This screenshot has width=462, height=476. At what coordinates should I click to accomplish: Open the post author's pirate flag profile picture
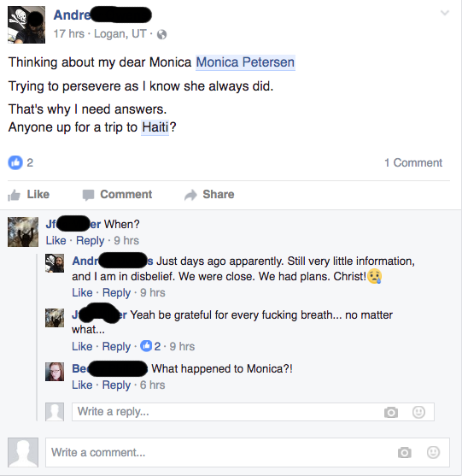[26, 25]
